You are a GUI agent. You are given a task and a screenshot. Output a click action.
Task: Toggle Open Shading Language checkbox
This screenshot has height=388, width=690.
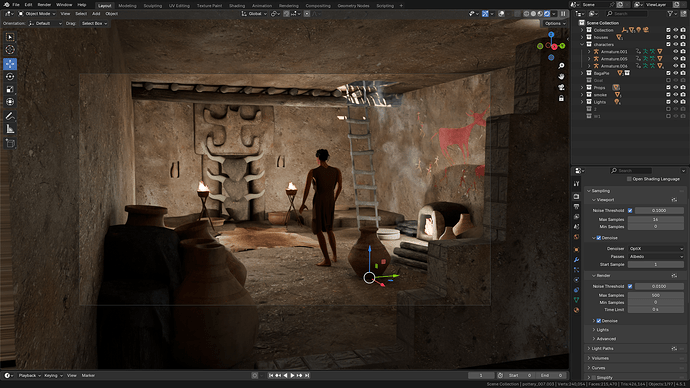pyautogui.click(x=629, y=179)
